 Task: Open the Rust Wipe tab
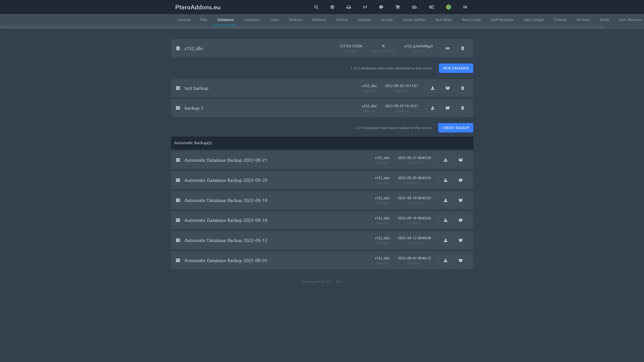(443, 20)
